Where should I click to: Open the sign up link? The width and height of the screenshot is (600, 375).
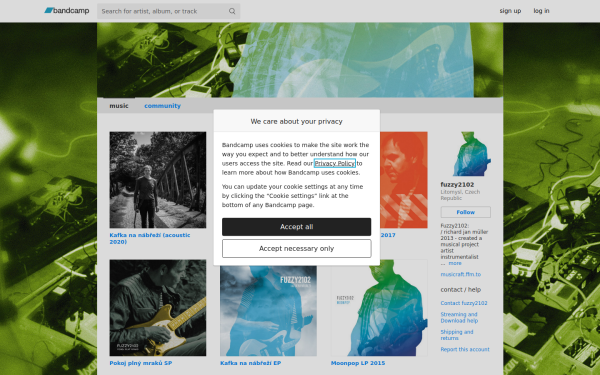(510, 11)
